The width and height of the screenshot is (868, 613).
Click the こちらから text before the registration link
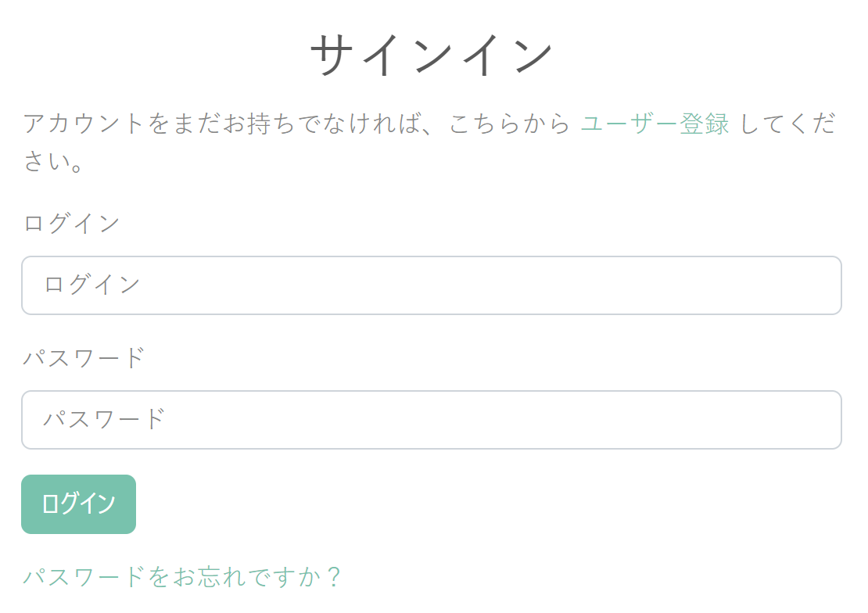point(509,124)
